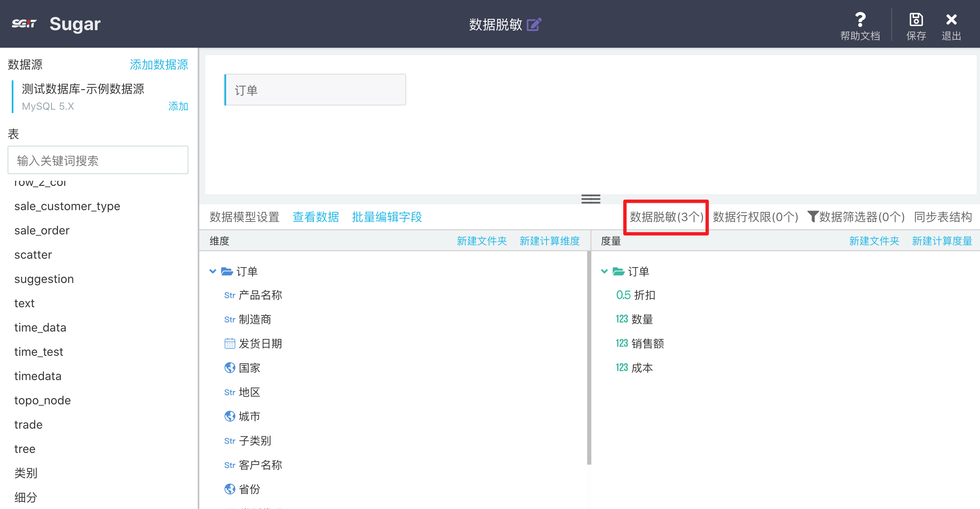Select the tree table

[25, 449]
